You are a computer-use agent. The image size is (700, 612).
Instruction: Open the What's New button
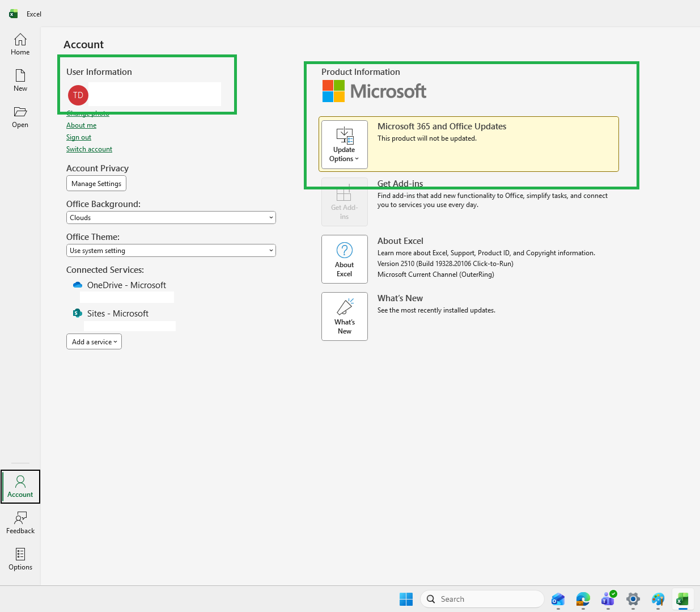click(x=344, y=316)
